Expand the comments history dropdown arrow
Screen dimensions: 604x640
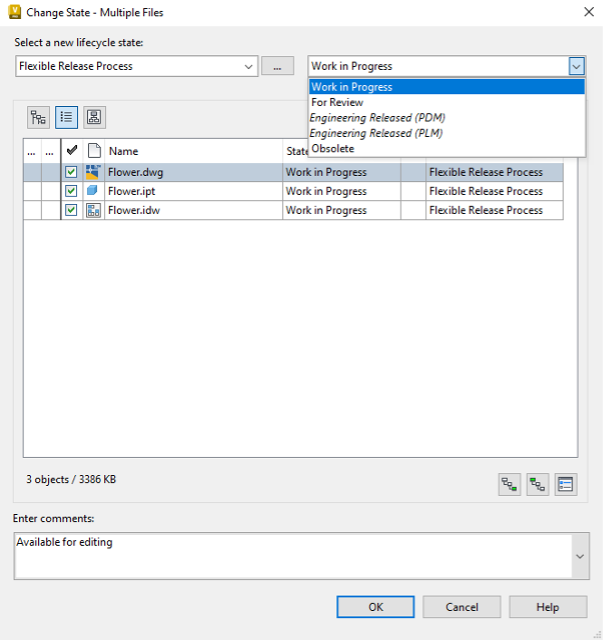[x=580, y=556]
